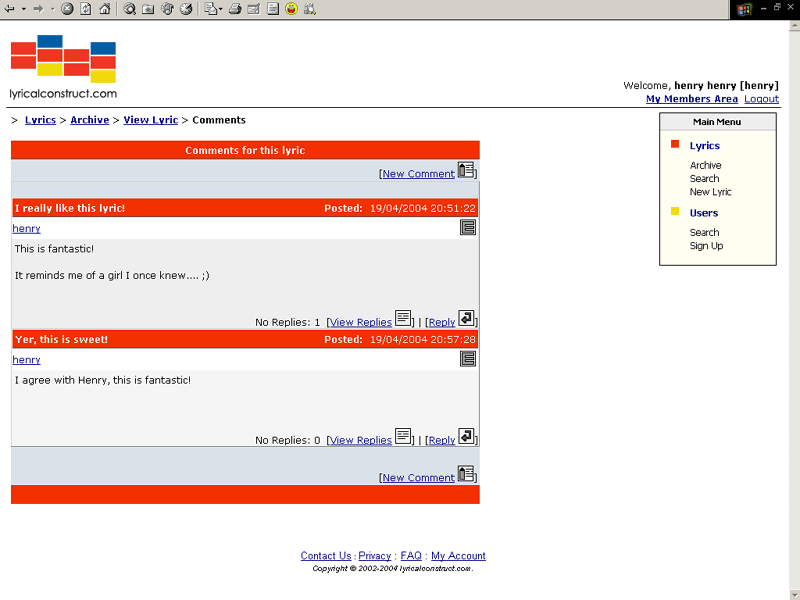Click the Edit page toolbar icon
Image resolution: width=800 pixels, height=600 pixels.
click(254, 9)
